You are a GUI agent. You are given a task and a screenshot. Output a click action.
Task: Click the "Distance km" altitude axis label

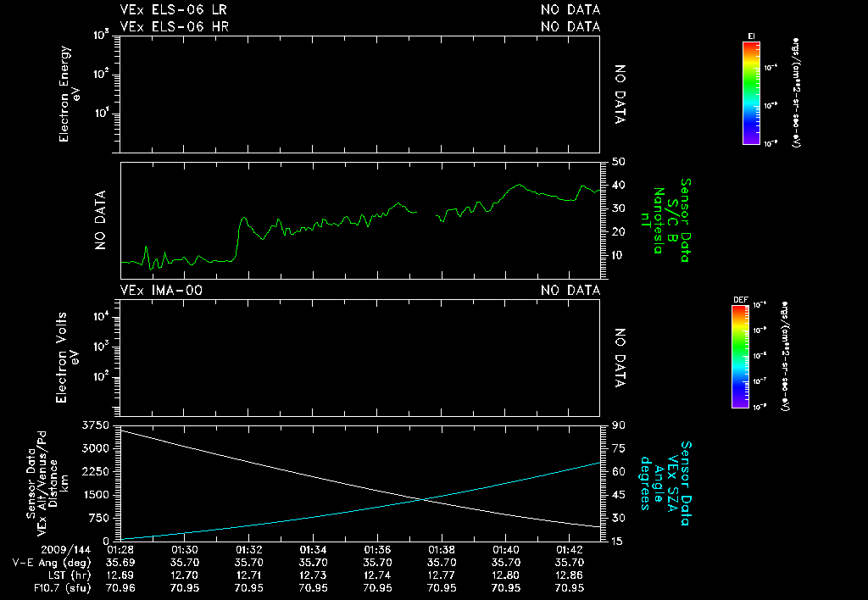point(58,484)
